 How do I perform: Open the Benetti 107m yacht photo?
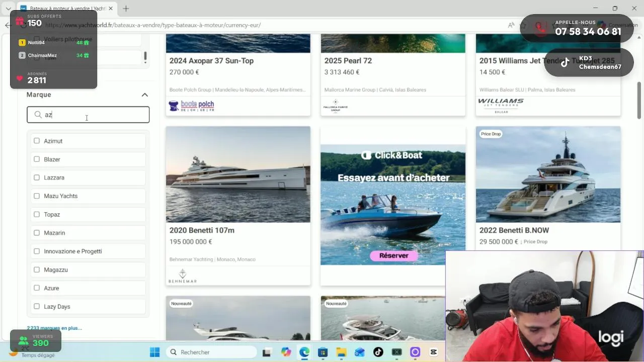(238, 174)
